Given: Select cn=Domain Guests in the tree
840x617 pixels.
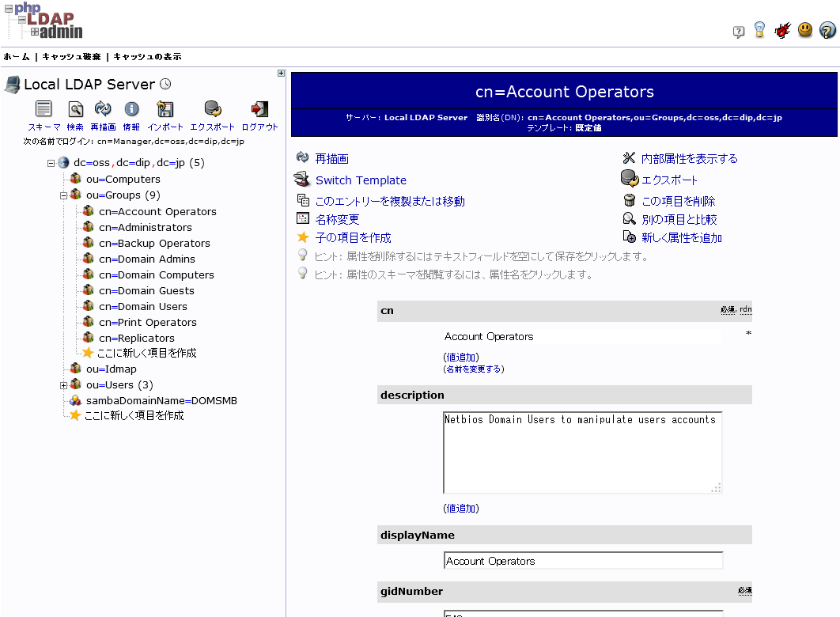Looking at the screenshot, I should click(x=146, y=291).
